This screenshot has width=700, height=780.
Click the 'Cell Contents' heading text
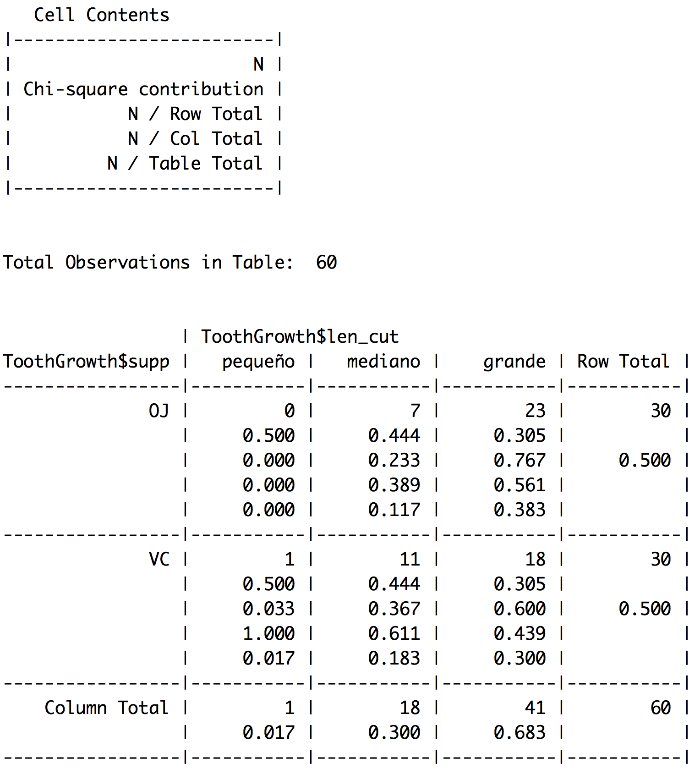coord(102,15)
